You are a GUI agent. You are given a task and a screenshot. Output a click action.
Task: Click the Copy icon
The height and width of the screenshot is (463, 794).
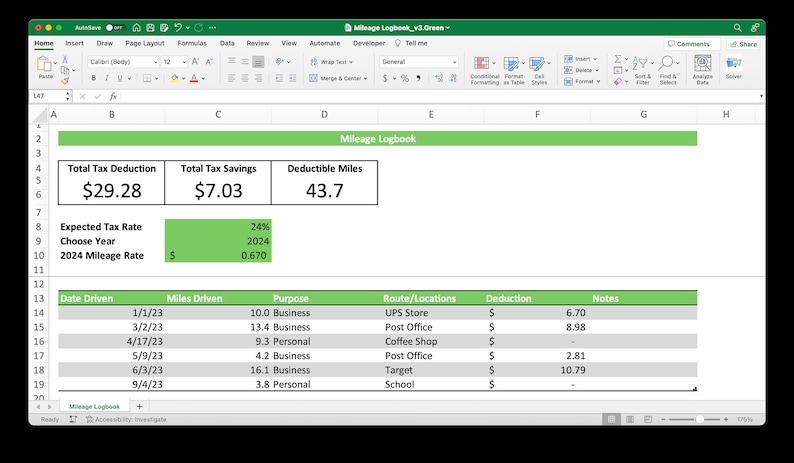(65, 70)
